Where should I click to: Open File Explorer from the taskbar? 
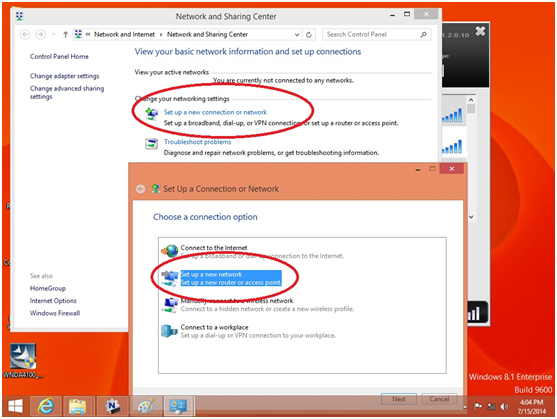point(77,406)
